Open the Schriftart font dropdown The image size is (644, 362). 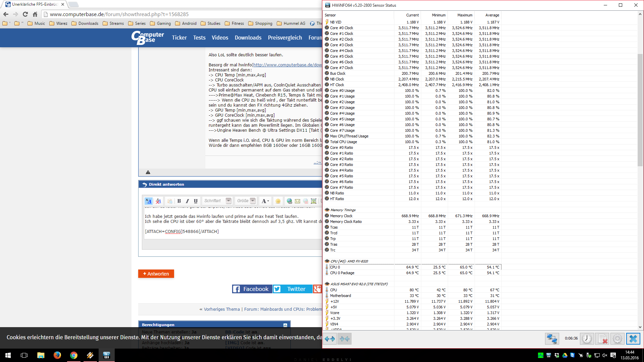point(228,201)
